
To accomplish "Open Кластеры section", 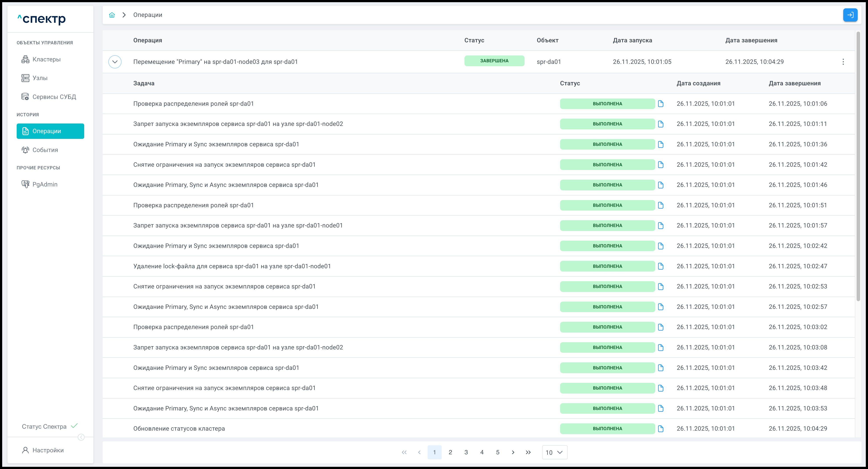I will pos(46,59).
